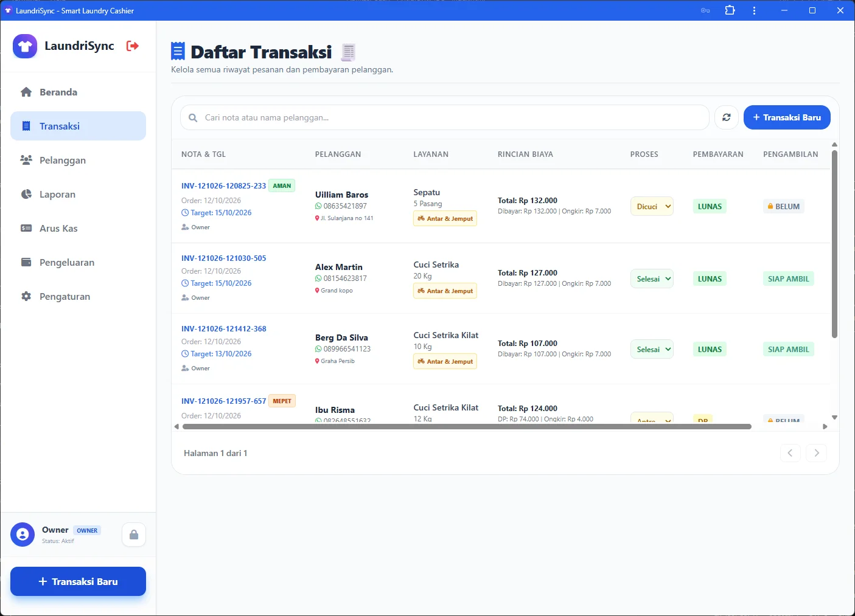Click the search magnifier icon
855x616 pixels.
coord(193,118)
